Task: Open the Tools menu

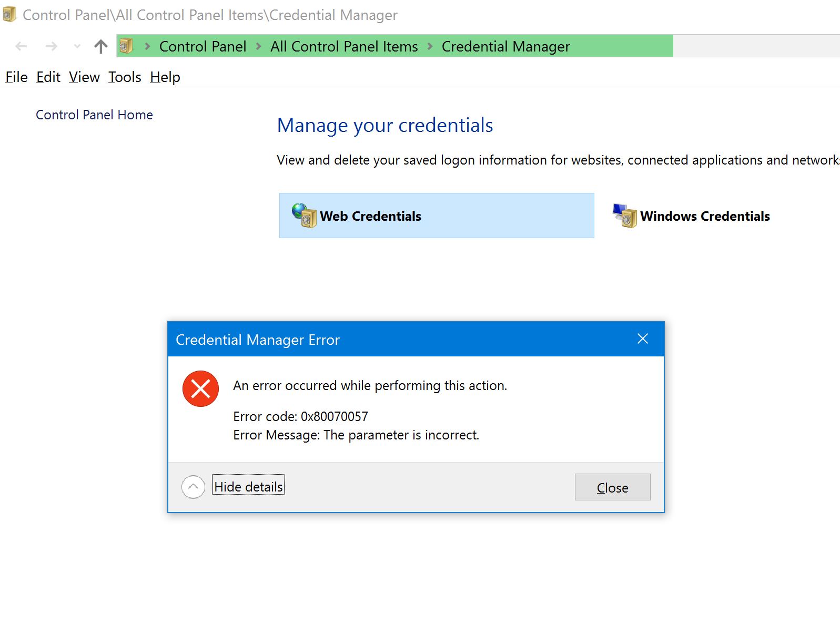Action: pyautogui.click(x=125, y=77)
